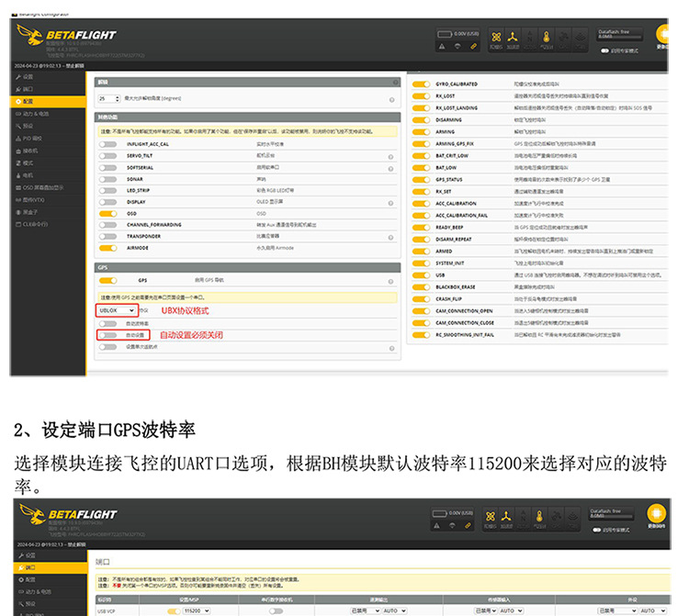Screen dimensions: 689x616
Task: Open the rightmost AUTO dropdown in ports table
Action: tap(652, 610)
